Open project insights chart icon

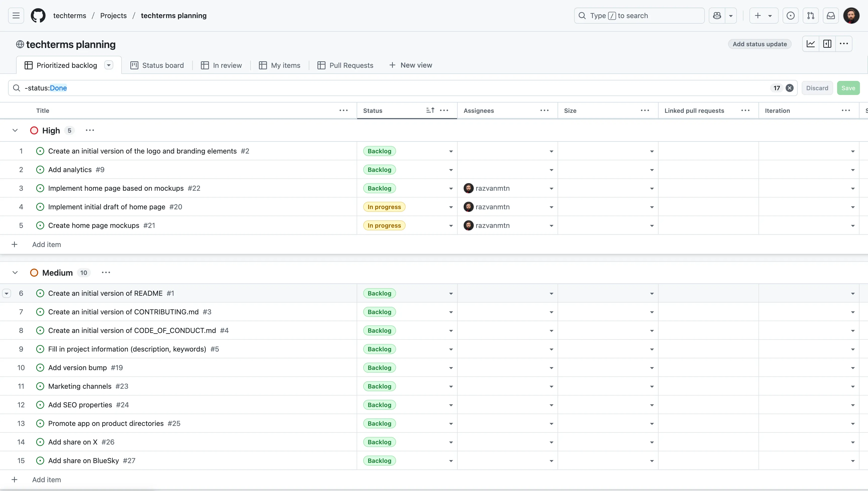[811, 44]
